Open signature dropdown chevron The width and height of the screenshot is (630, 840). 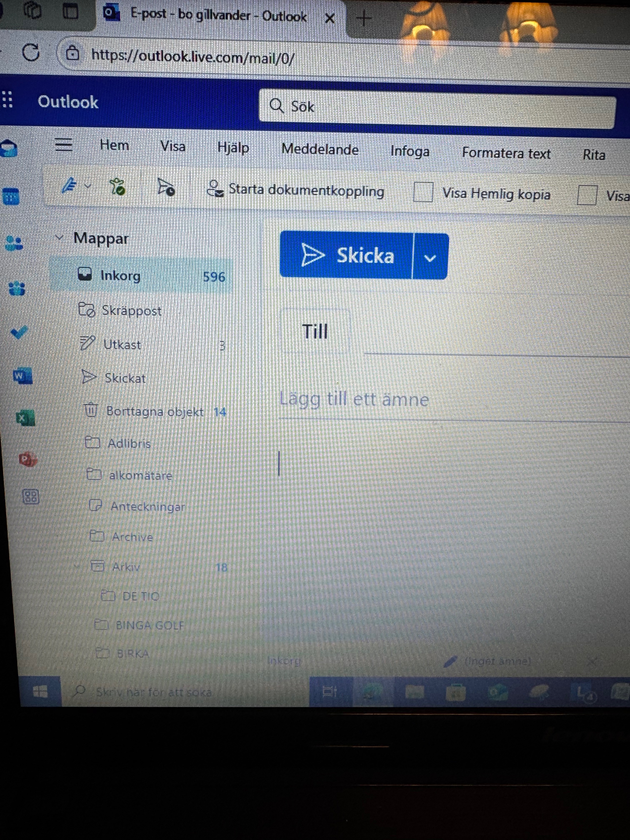tap(88, 186)
